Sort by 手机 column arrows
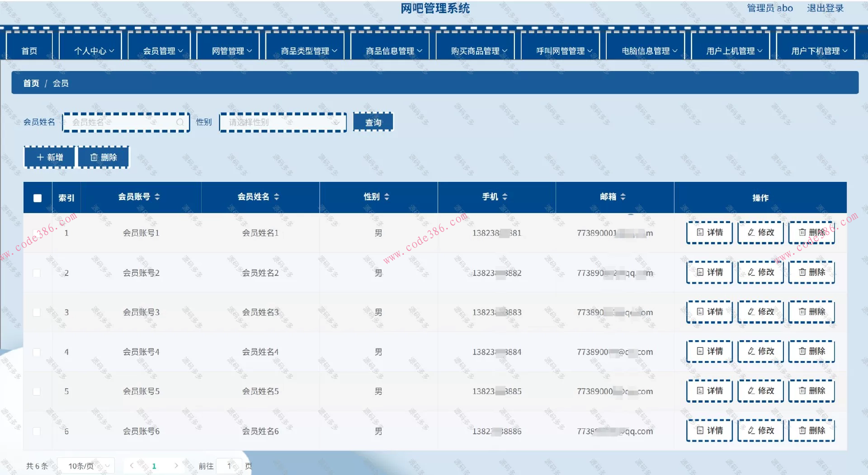 [x=505, y=197]
